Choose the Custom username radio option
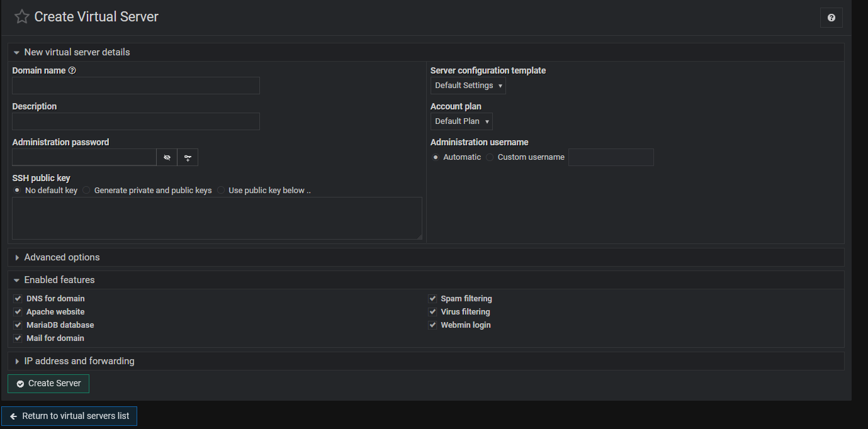The height and width of the screenshot is (429, 868). coord(490,157)
